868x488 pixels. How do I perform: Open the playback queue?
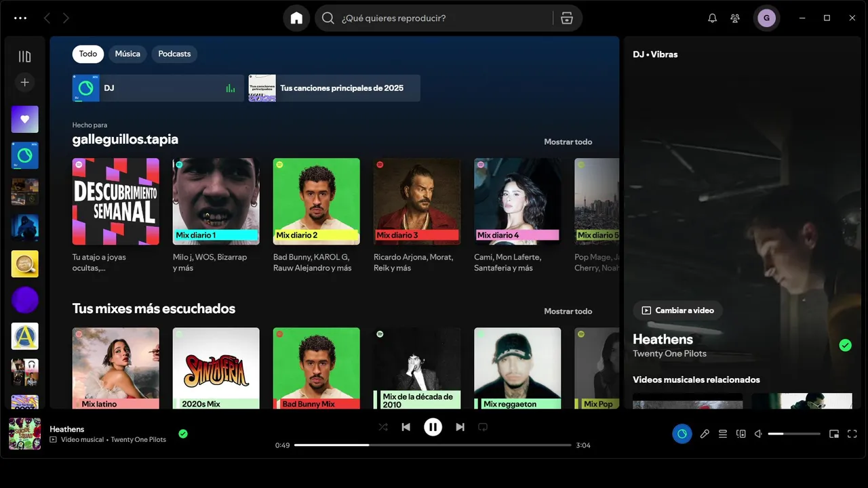[x=723, y=434]
